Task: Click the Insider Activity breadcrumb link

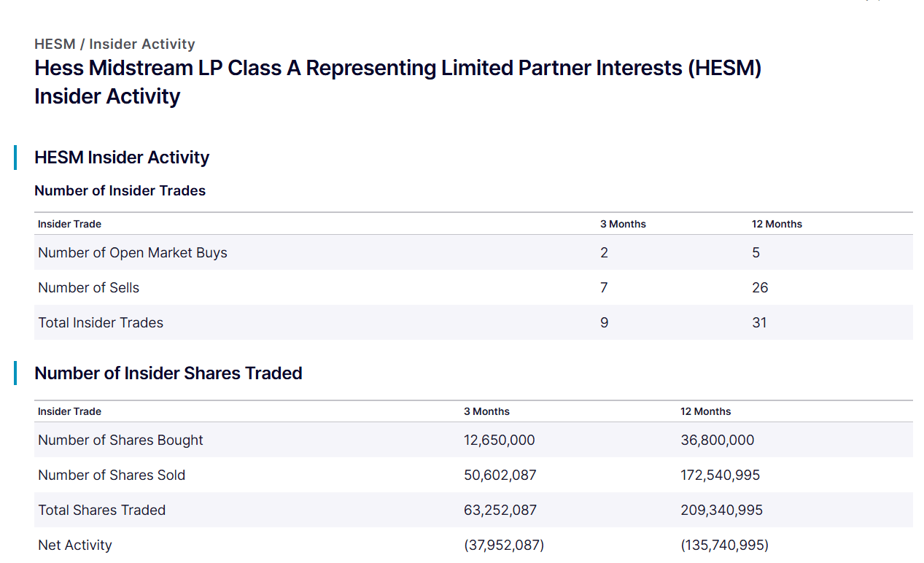Action: coord(142,44)
